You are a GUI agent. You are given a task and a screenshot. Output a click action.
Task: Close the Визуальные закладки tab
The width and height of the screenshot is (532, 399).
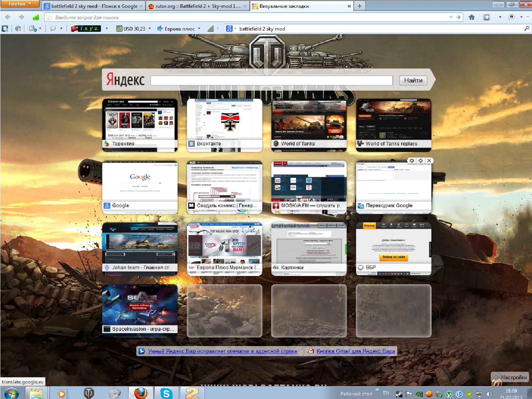click(x=349, y=6)
